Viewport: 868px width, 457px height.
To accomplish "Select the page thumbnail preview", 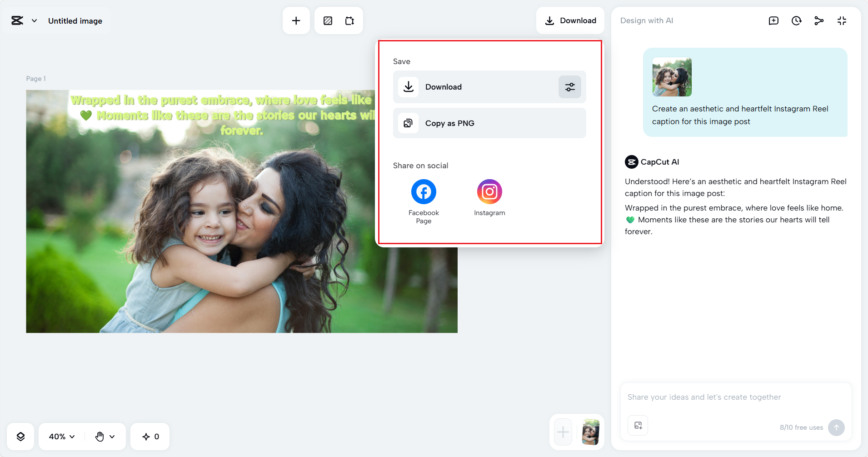I will 590,432.
